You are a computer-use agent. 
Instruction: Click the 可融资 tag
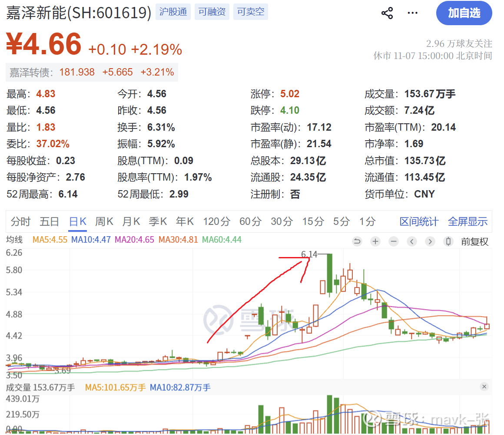[x=212, y=12]
